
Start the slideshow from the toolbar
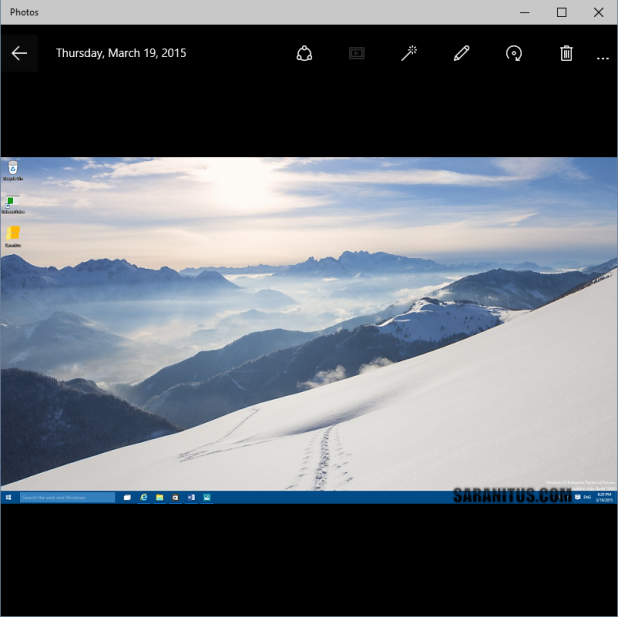(357, 53)
